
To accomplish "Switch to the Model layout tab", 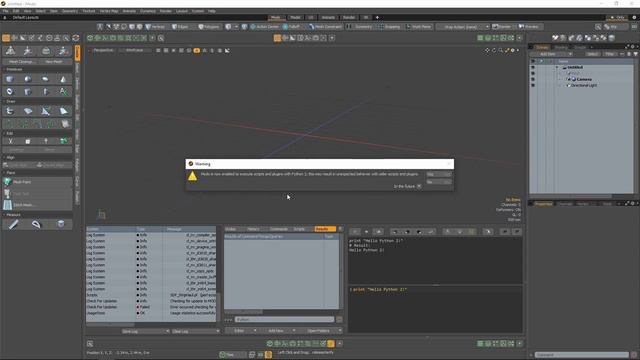I will [295, 18].
